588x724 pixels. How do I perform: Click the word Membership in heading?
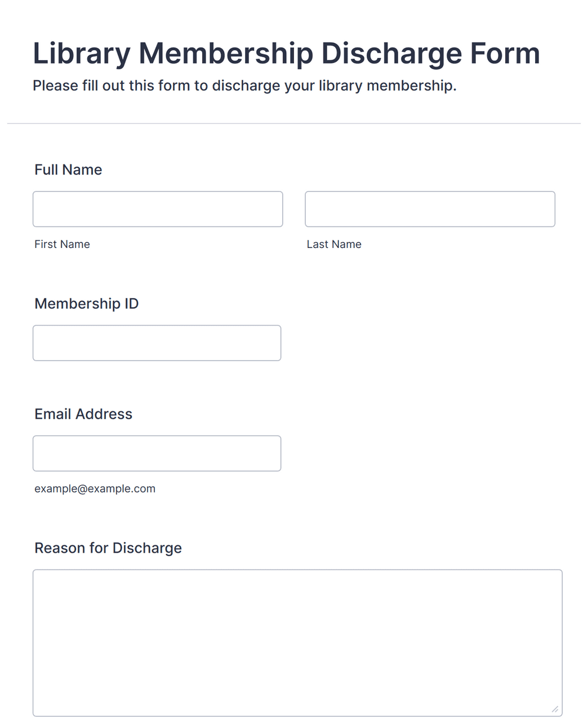click(x=225, y=54)
